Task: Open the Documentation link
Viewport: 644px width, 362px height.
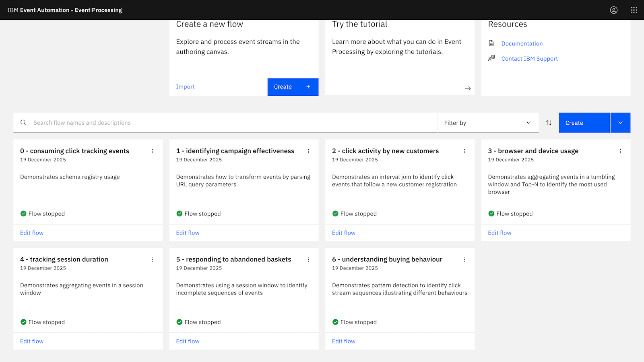Action: (x=522, y=43)
